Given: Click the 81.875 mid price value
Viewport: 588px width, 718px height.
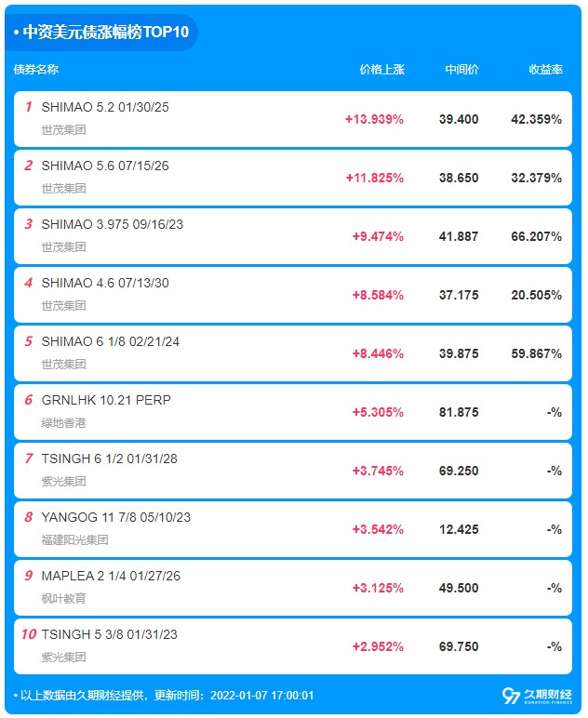Looking at the screenshot, I should 459,413.
